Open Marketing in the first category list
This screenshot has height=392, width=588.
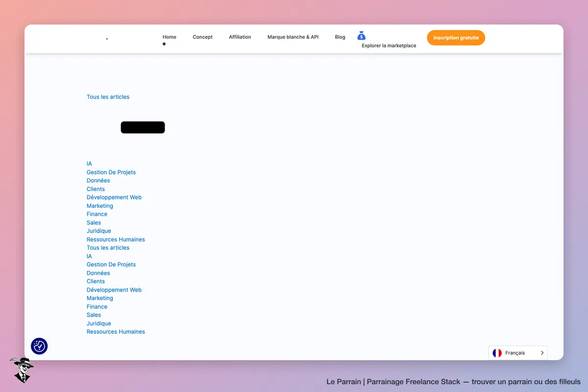click(100, 206)
